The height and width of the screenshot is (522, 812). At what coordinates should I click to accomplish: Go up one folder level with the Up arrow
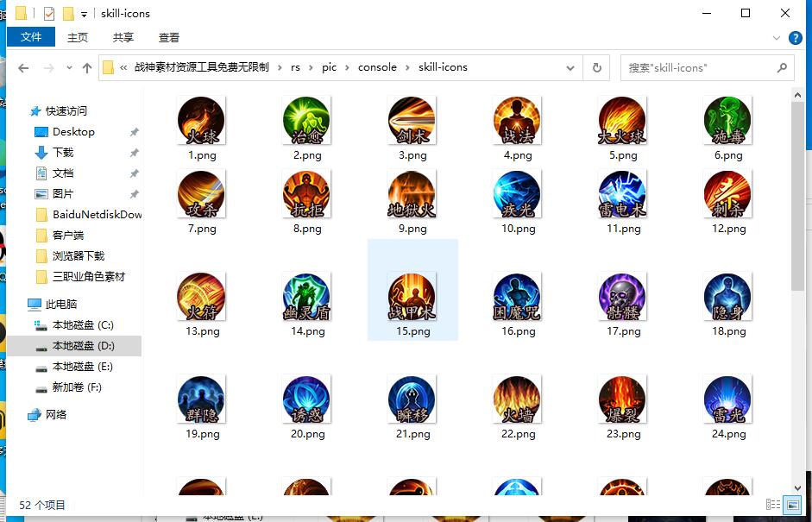86,68
